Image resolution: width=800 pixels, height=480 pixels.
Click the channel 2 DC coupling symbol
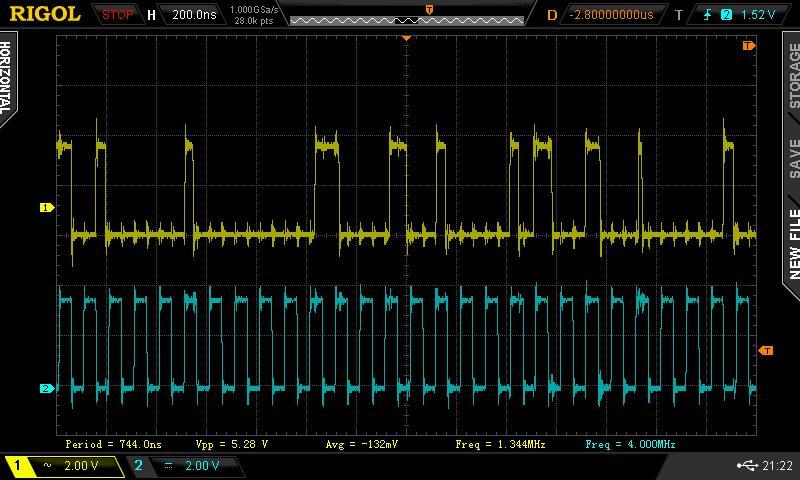click(168, 465)
